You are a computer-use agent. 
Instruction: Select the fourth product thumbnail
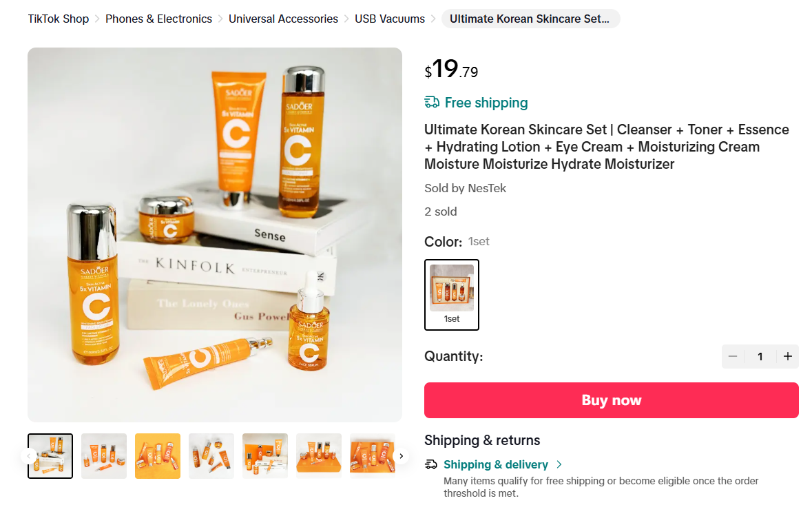211,456
